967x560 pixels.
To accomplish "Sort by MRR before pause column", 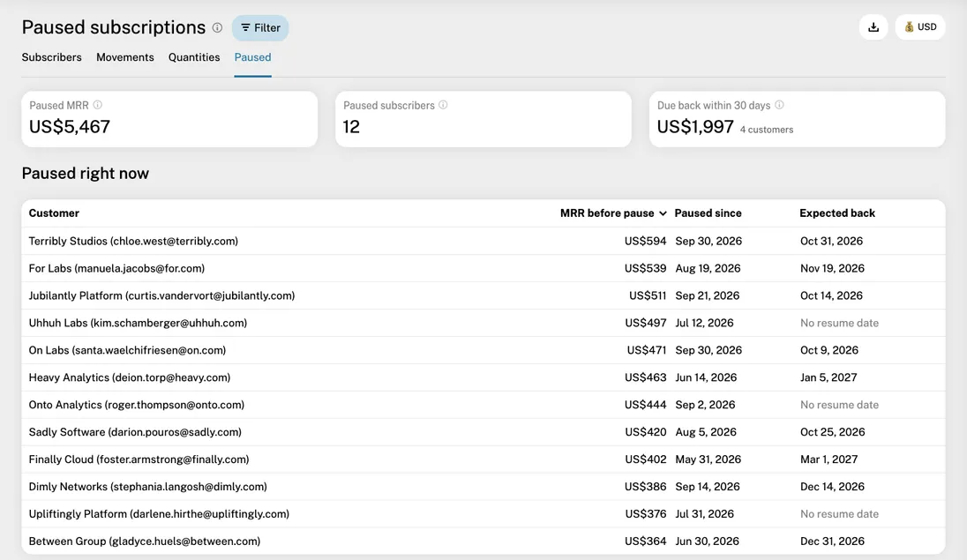I will pyautogui.click(x=613, y=213).
